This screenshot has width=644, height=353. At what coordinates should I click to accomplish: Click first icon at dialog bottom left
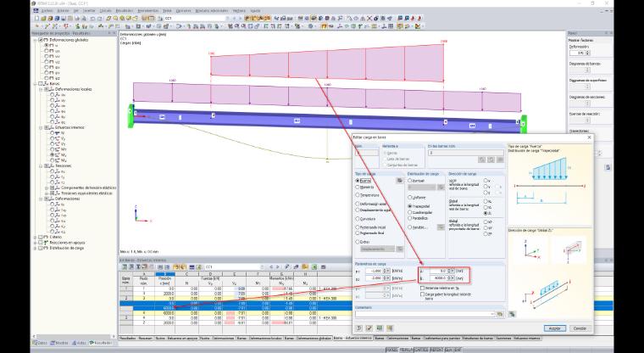[x=359, y=328]
